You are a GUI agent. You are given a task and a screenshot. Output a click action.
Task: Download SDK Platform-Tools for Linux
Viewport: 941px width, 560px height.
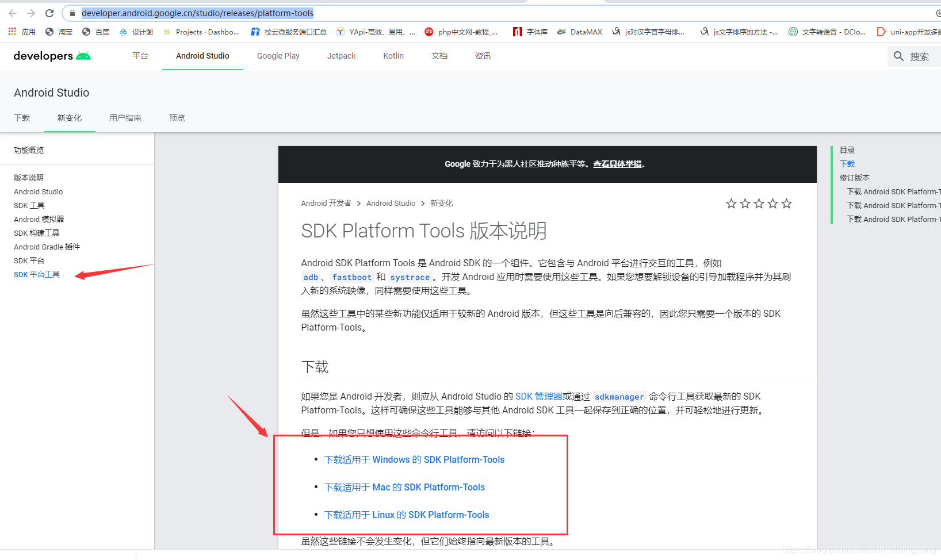[x=407, y=515]
